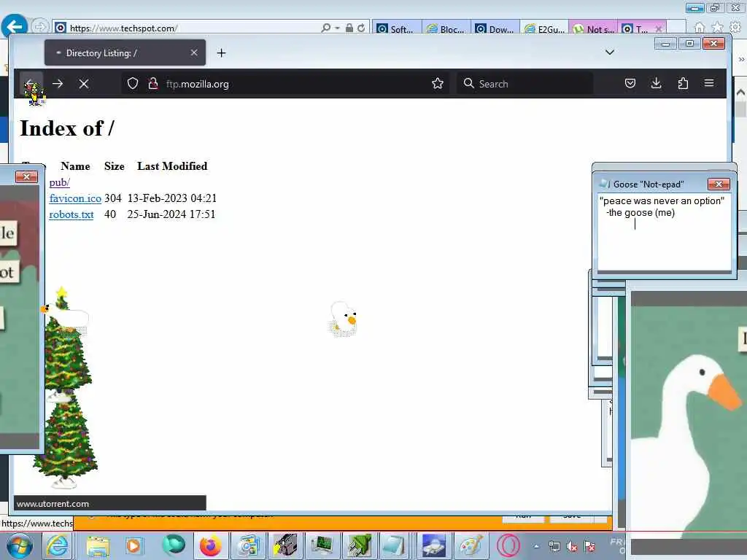Select the Directory Listing: / tab
The image size is (747, 560).
(125, 52)
